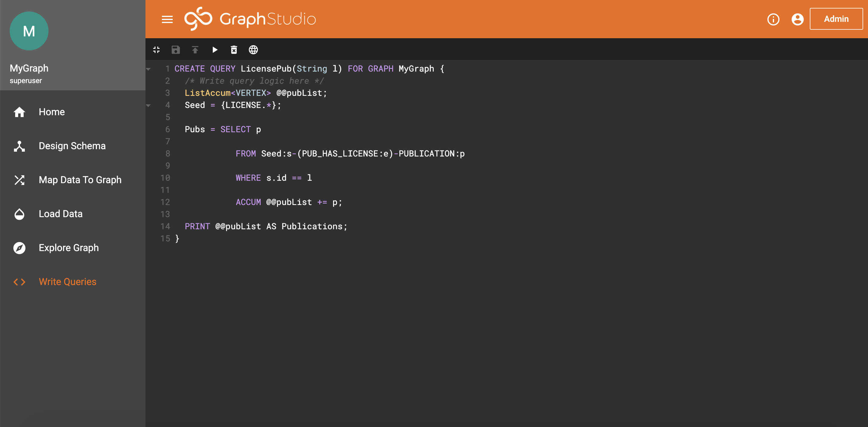Delete the LicensePub query
This screenshot has height=427, width=868.
coord(234,49)
